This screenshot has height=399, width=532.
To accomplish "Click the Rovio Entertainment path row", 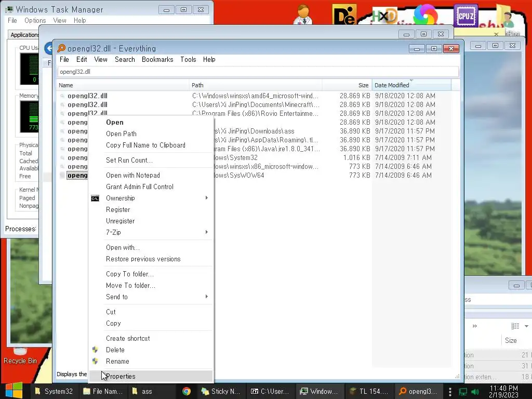I will (x=255, y=113).
